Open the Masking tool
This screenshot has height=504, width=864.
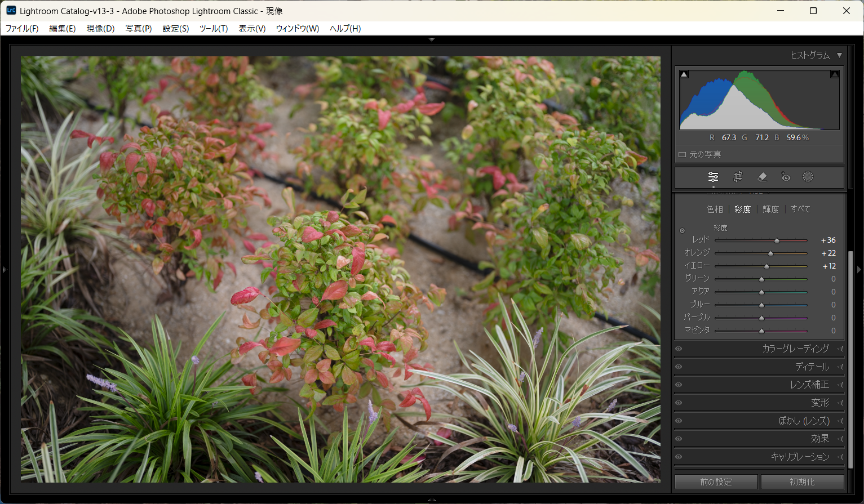[x=808, y=177]
